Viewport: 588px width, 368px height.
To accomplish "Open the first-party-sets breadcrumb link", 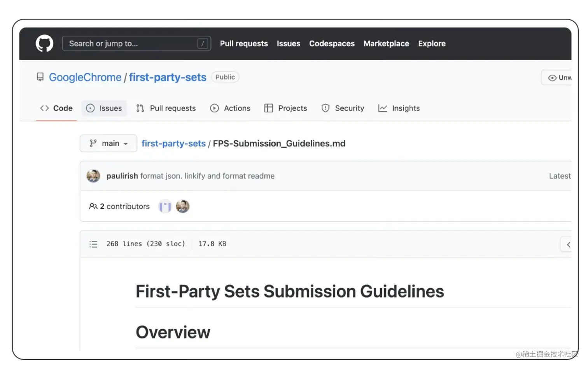I will (173, 143).
